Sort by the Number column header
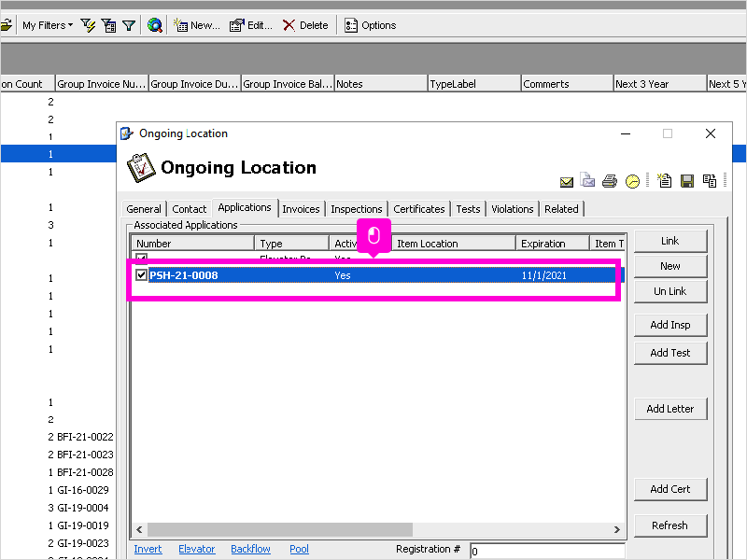This screenshot has height=560, width=747. pyautogui.click(x=193, y=244)
